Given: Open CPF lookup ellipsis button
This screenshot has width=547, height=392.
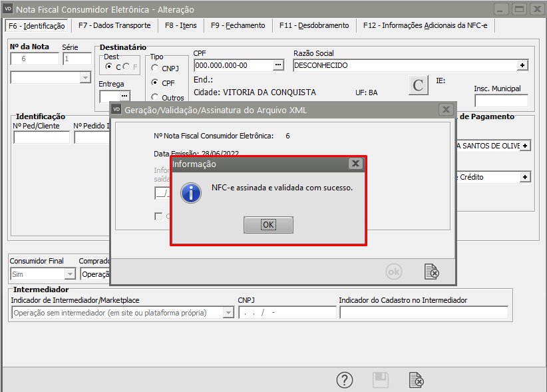Looking at the screenshot, I should click(x=278, y=65).
